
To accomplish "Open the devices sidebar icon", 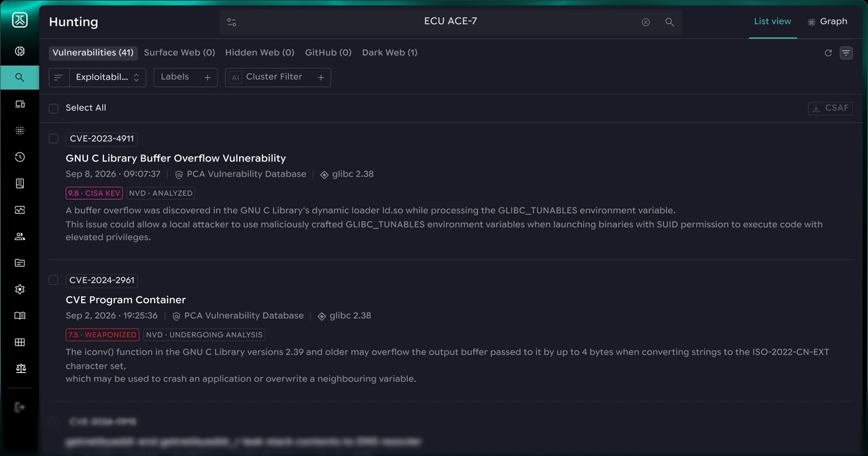I will tap(20, 104).
